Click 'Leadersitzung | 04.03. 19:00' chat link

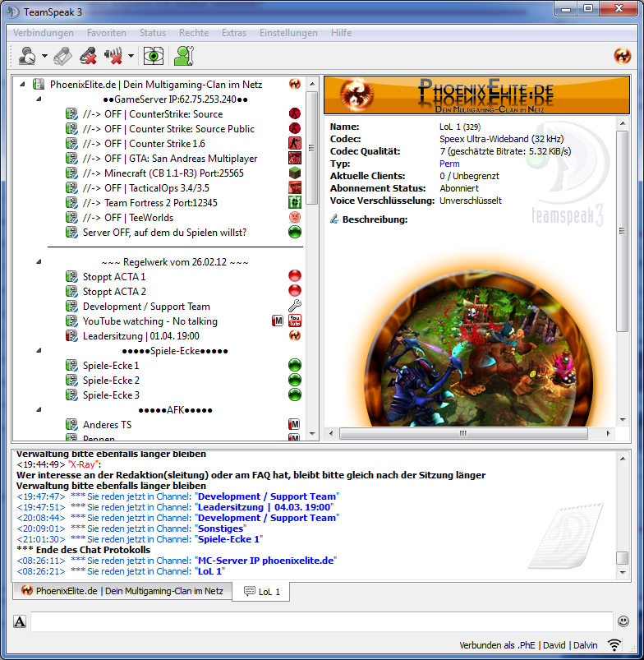coord(264,507)
